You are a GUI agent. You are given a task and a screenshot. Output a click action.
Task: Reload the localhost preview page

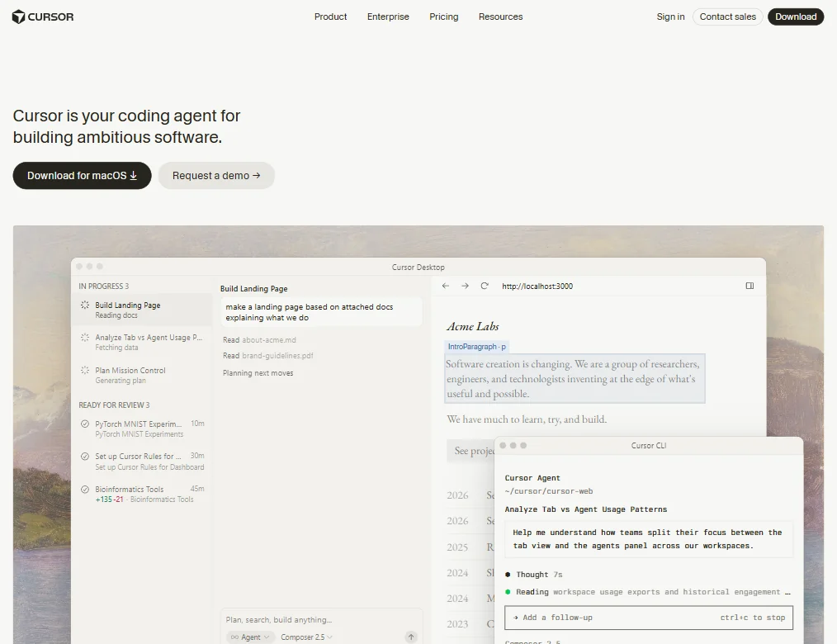click(x=485, y=286)
